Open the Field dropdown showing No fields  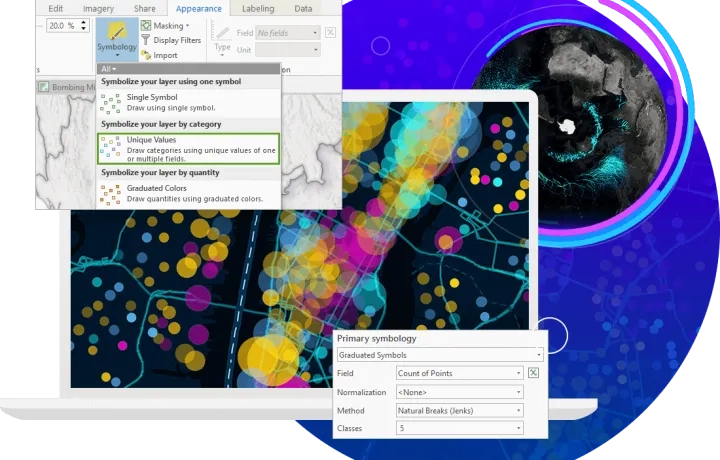287,33
